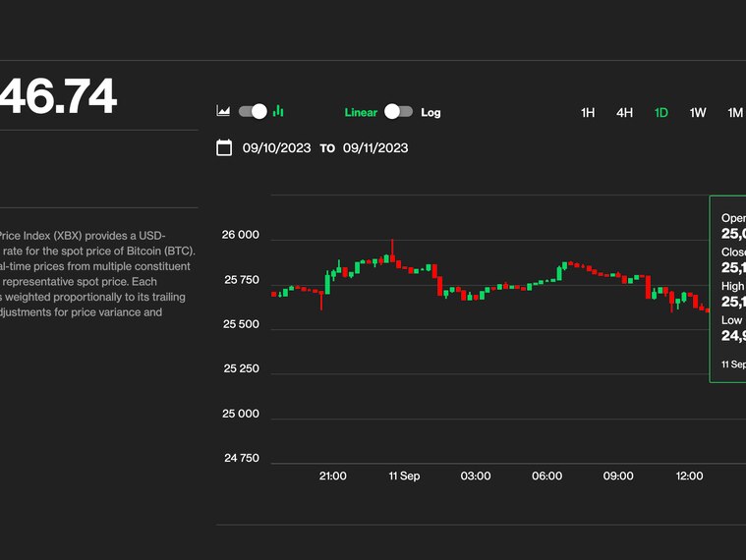
Task: Select the Log scale label
Action: tap(430, 112)
